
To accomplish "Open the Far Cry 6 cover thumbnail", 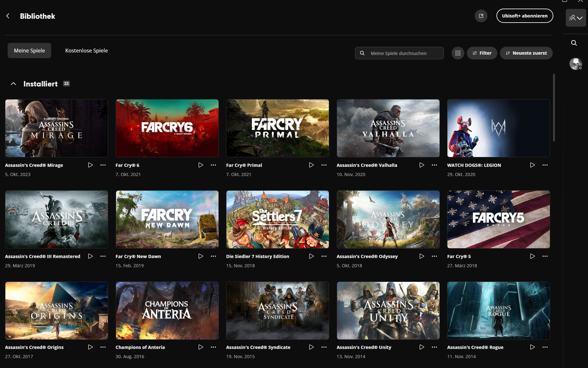I will (167, 128).
